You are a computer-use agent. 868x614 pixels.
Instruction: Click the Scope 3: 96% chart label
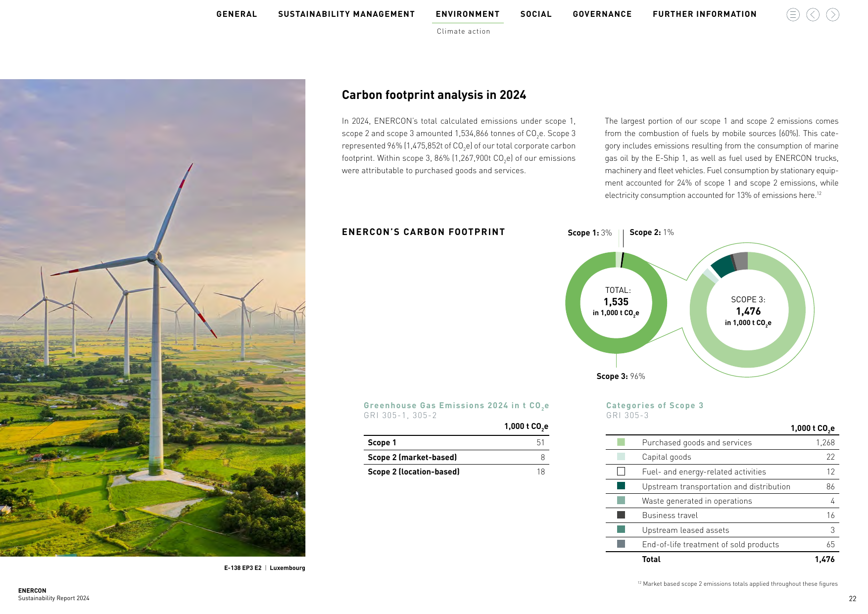[621, 377]
